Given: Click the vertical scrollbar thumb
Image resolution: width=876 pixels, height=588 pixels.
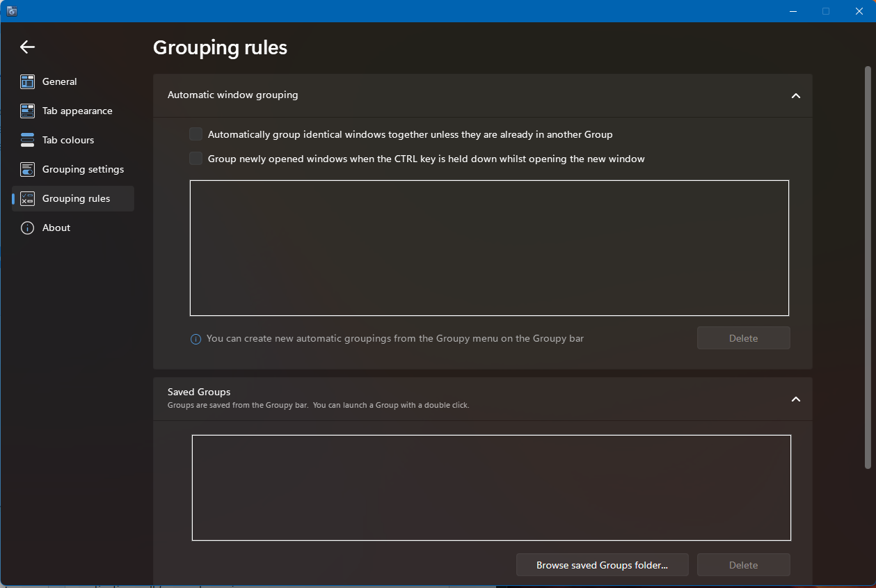Looking at the screenshot, I should click(867, 267).
